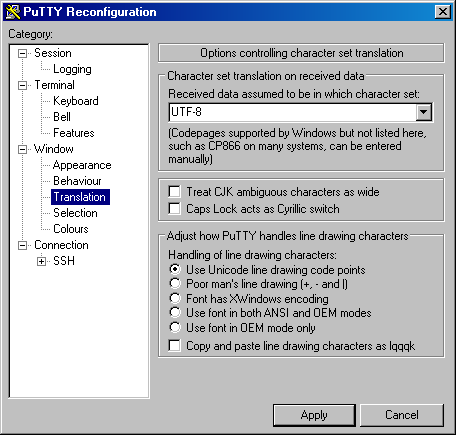
Task: Collapse the Terminal tree node
Action: pyautogui.click(x=22, y=85)
